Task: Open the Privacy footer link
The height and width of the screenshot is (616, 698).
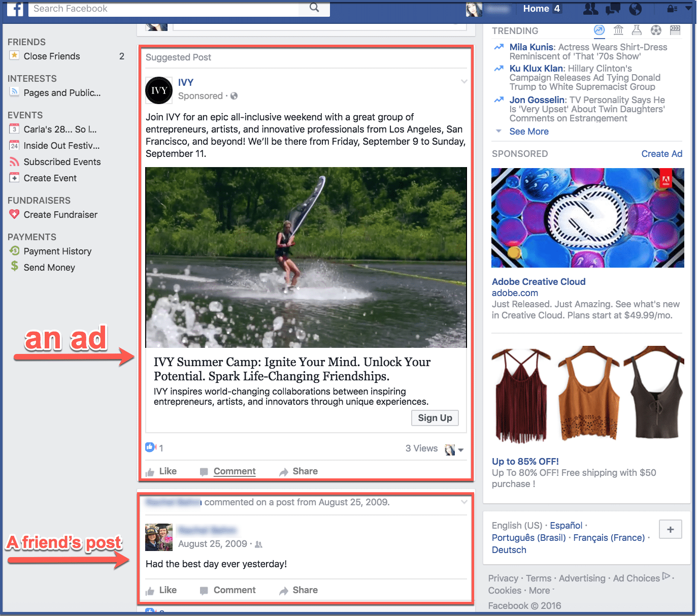Action: 503,578
